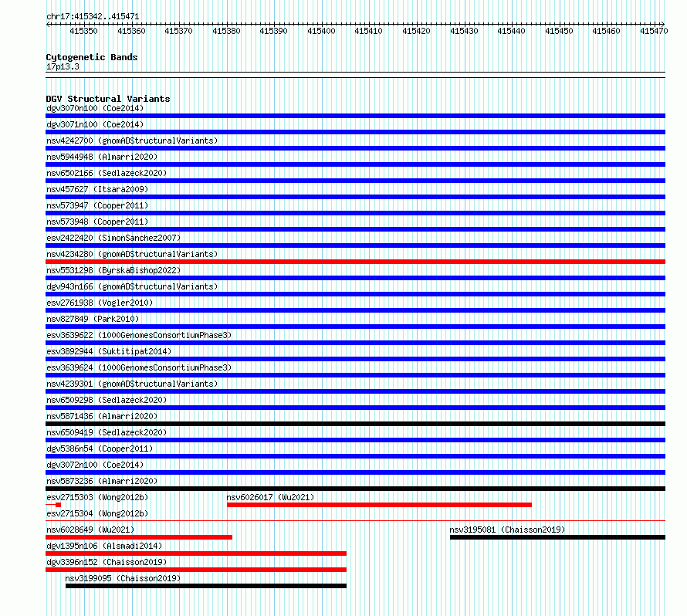This screenshot has height=616, width=687.
Task: Select dgv3396n152 (Chaisson2019) label
Action: tap(107, 562)
